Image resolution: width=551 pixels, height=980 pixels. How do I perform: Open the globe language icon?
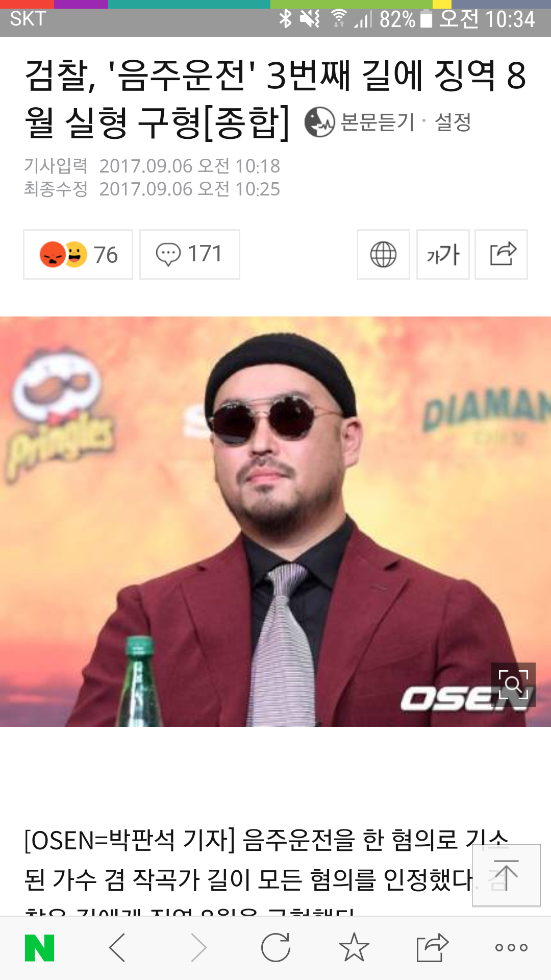pos(383,254)
